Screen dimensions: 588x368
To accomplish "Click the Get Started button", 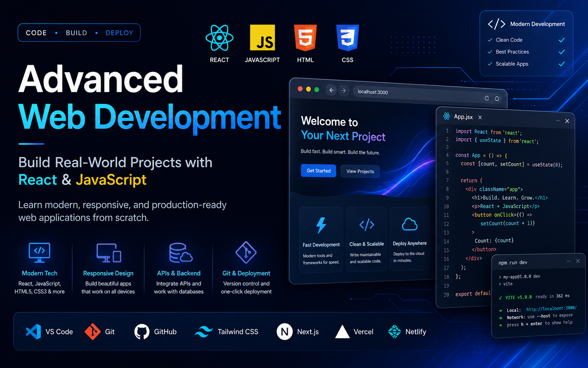I will pos(318,171).
